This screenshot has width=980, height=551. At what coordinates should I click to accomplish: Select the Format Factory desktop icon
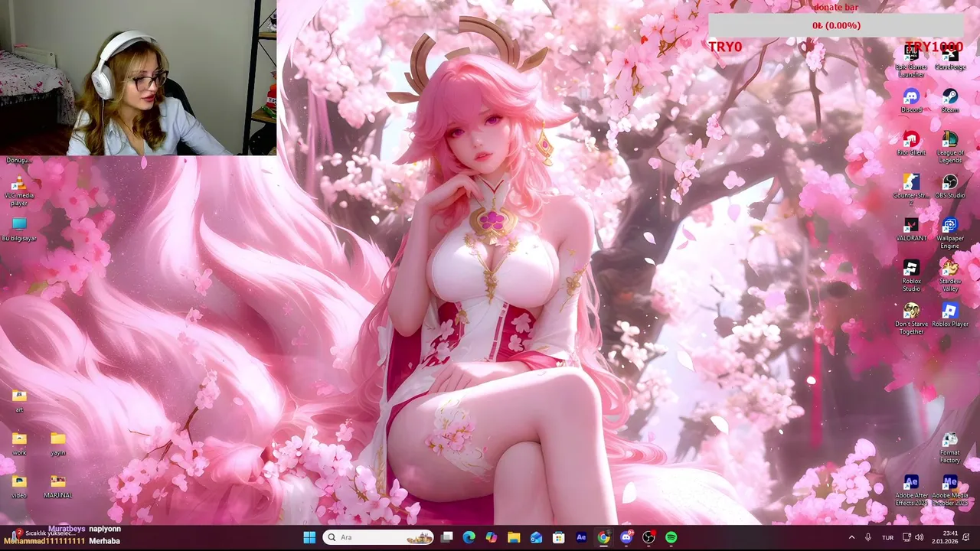pos(950,447)
